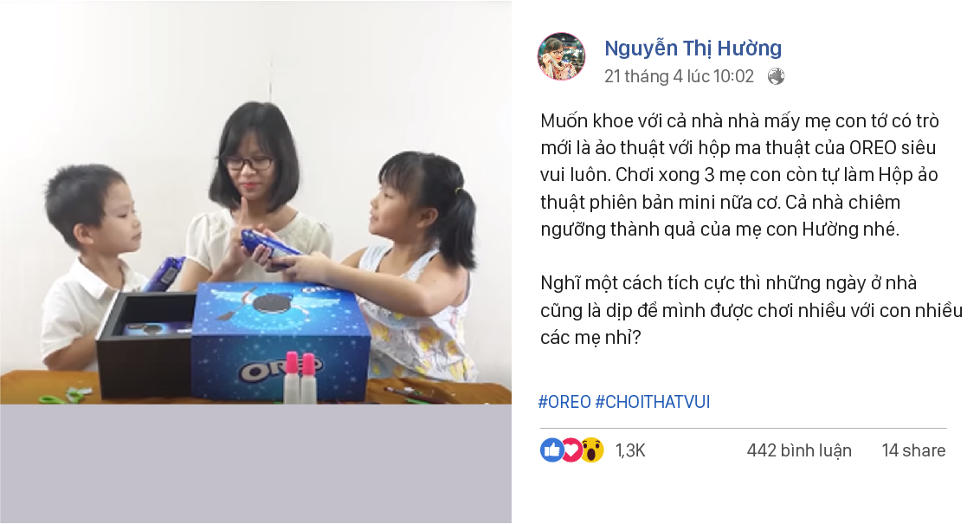Click the blue OREO magic box in photo

click(x=280, y=342)
